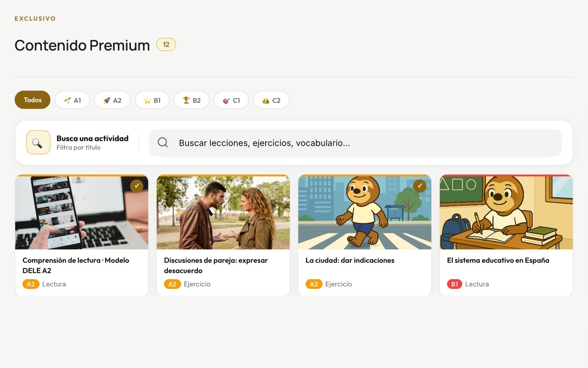Click Lectura label on El sistema educativo card
This screenshot has height=368, width=588.
point(477,284)
